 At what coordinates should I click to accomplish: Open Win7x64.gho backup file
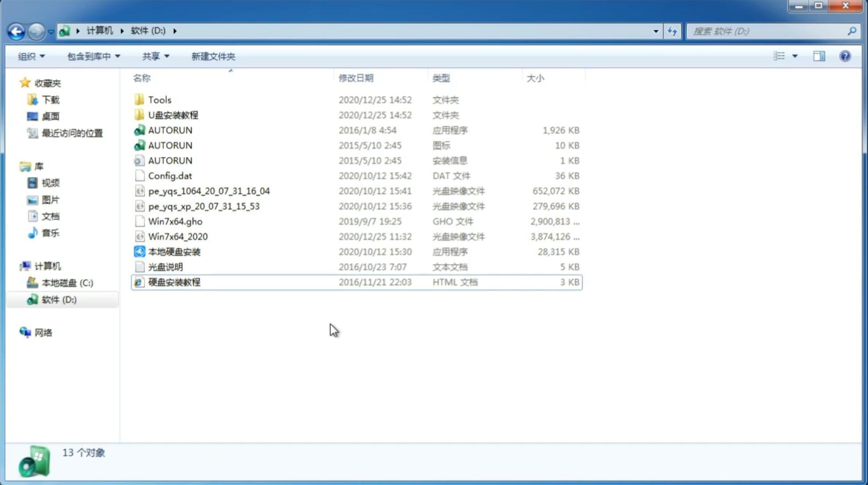pos(175,221)
